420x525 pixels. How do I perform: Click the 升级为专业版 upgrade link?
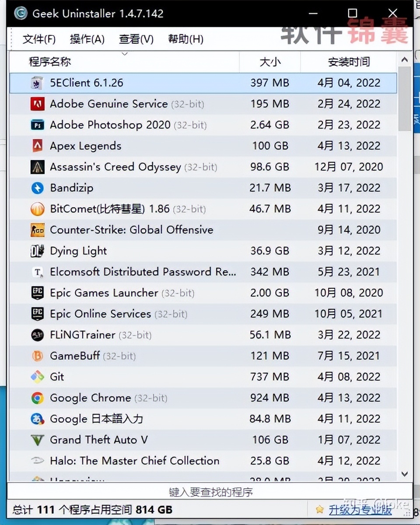coord(360,510)
